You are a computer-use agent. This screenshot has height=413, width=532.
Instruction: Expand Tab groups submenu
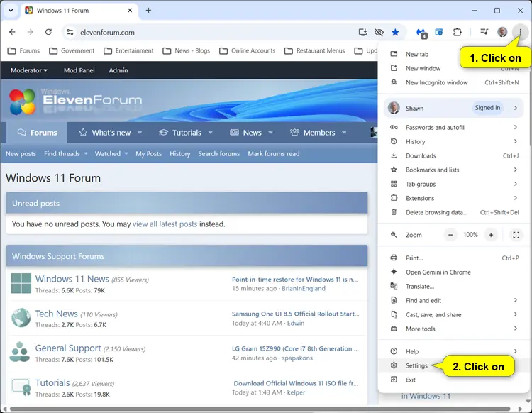(455, 184)
